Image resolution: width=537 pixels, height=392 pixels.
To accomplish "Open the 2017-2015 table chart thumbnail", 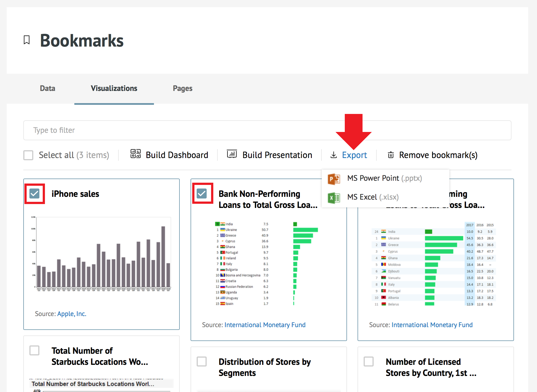I will (434, 264).
